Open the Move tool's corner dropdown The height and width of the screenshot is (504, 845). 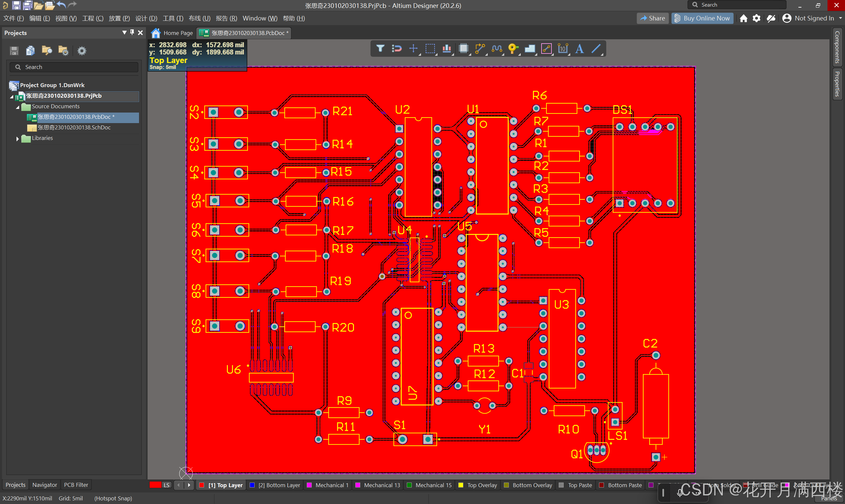(x=420, y=54)
